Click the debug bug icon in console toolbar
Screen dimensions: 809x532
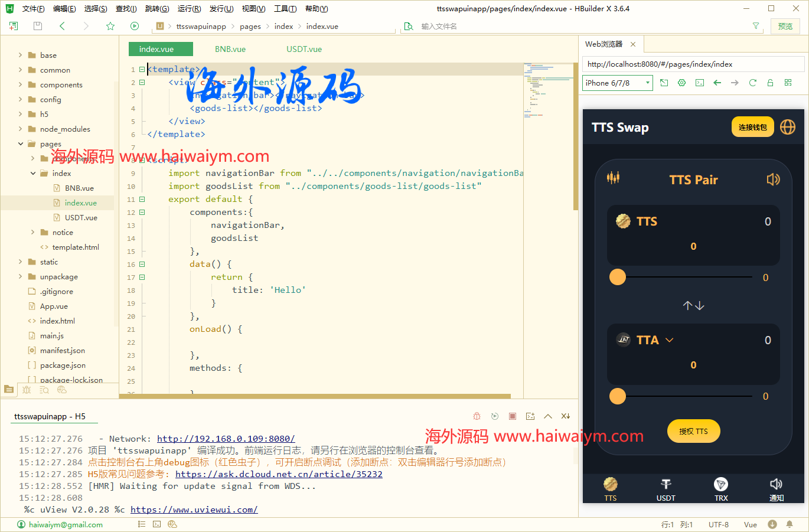pyautogui.click(x=477, y=416)
